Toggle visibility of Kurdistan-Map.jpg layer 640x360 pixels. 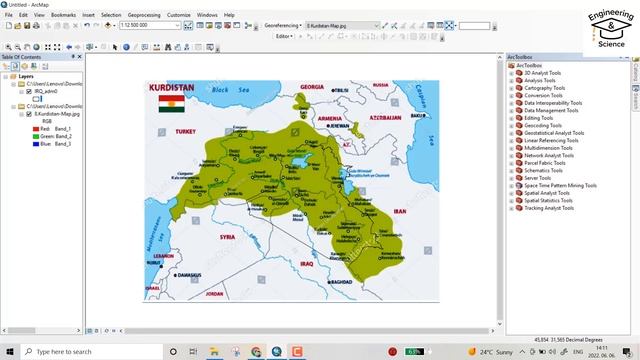29,114
